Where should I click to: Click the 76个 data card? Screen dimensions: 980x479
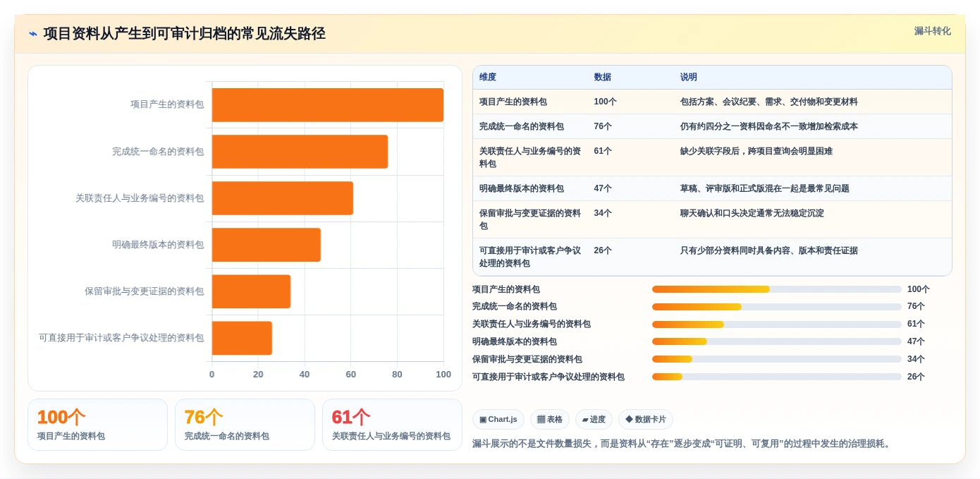click(x=245, y=425)
